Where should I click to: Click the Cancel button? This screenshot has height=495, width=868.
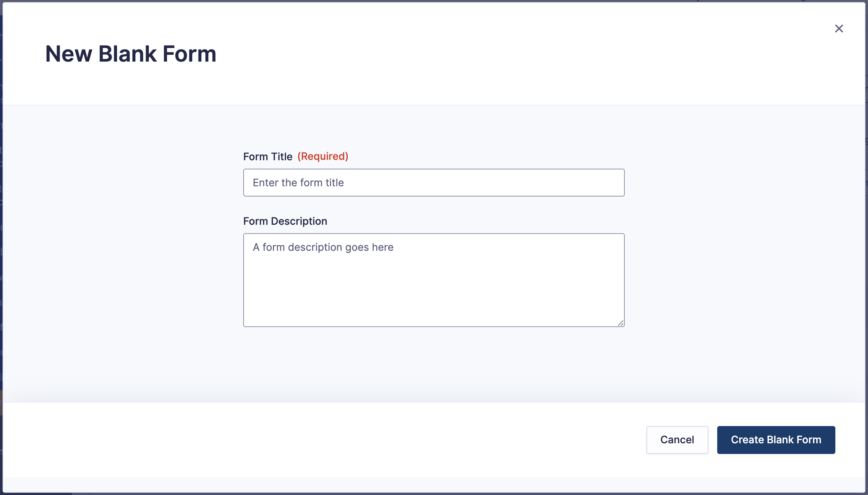(677, 440)
